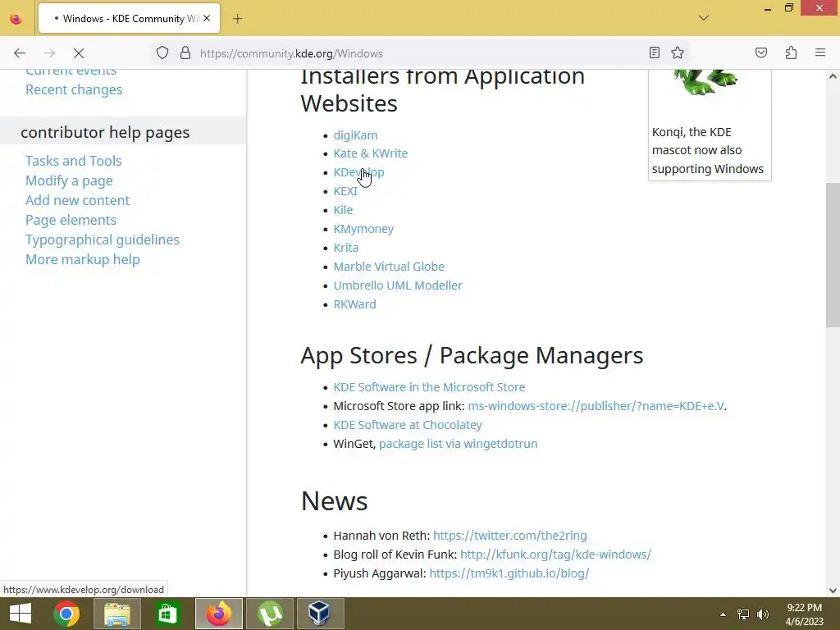Open the Kate & KWrite link
This screenshot has width=840, height=630.
click(x=370, y=153)
